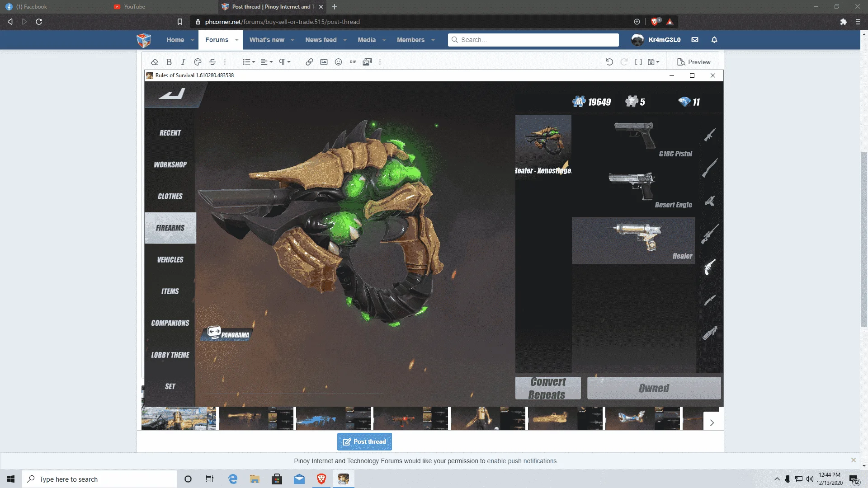Open Mail app from taskbar
This screenshot has width=868, height=488.
pos(299,479)
